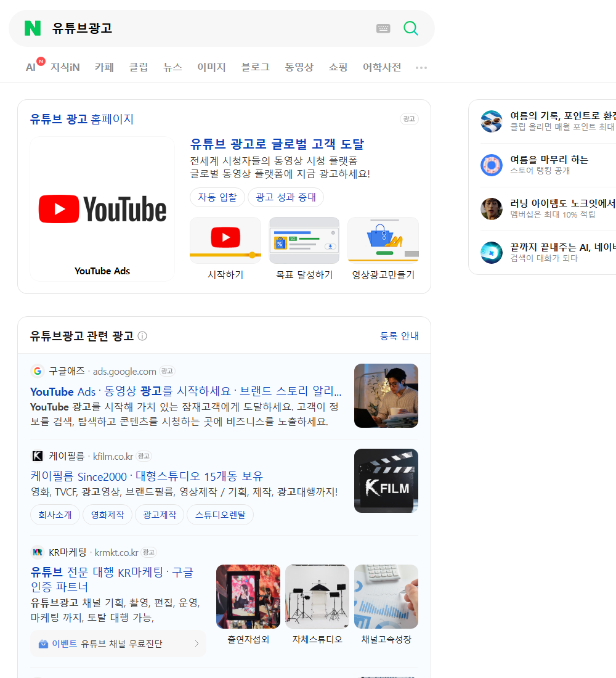Open 끝까지 끝내주는 AI sidebar headline
The image size is (616, 678).
point(563,247)
